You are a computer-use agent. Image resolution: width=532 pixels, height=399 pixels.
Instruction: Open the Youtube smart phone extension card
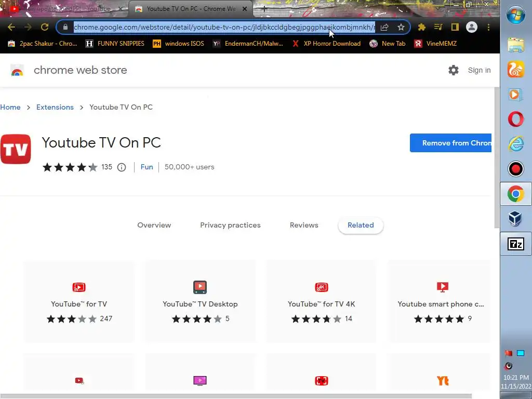(x=441, y=301)
